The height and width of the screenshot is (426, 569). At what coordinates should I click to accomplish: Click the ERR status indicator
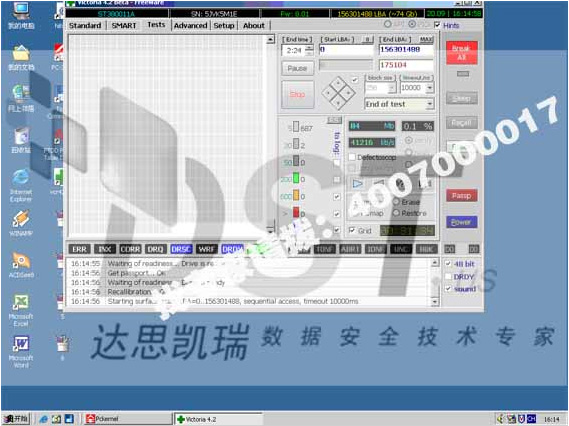(79, 249)
